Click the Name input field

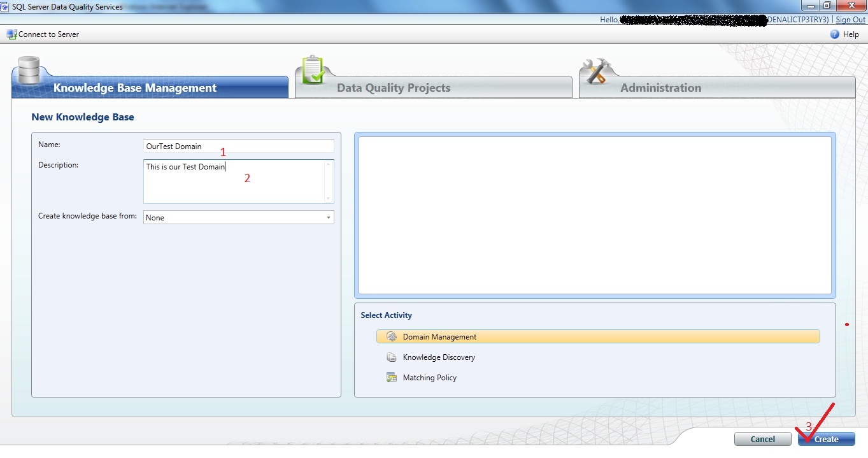239,146
